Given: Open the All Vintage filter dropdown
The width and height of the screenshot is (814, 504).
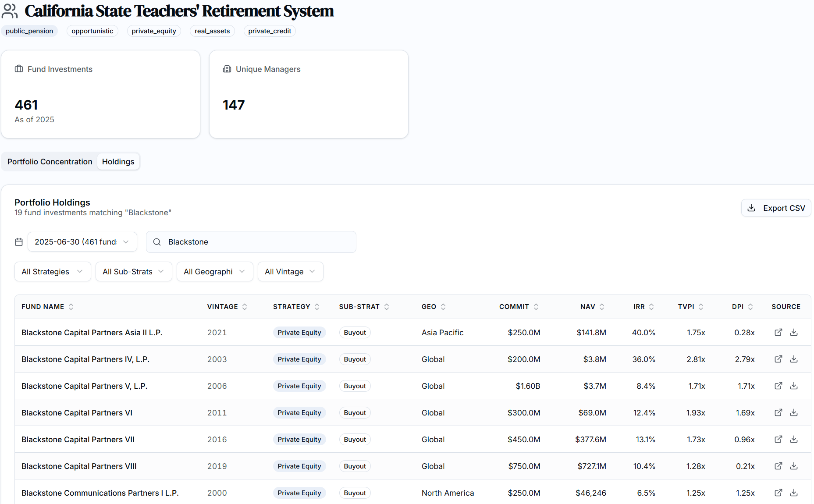Looking at the screenshot, I should pos(290,272).
